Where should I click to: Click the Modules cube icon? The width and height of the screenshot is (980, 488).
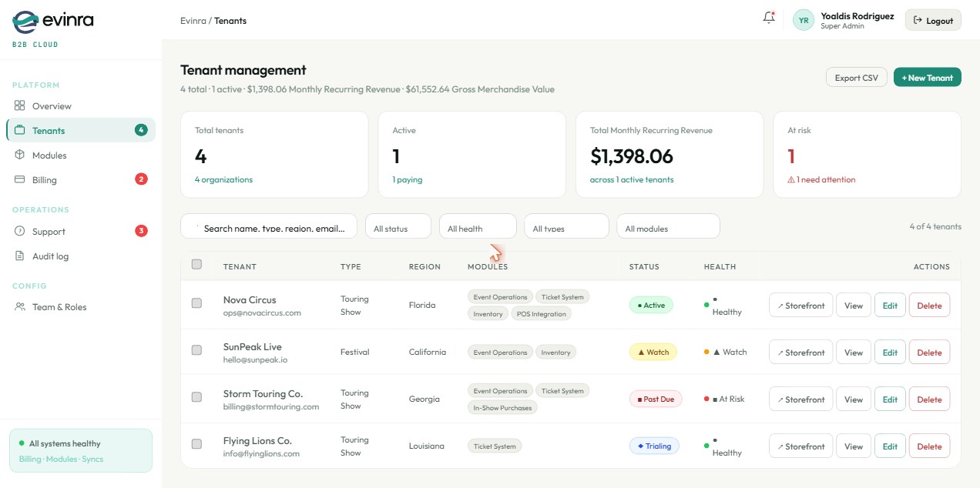[20, 155]
